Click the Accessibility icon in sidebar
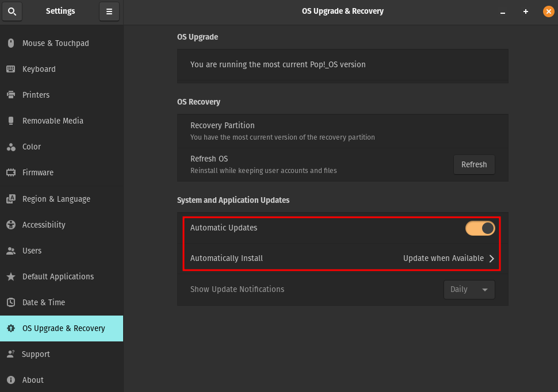 click(11, 225)
